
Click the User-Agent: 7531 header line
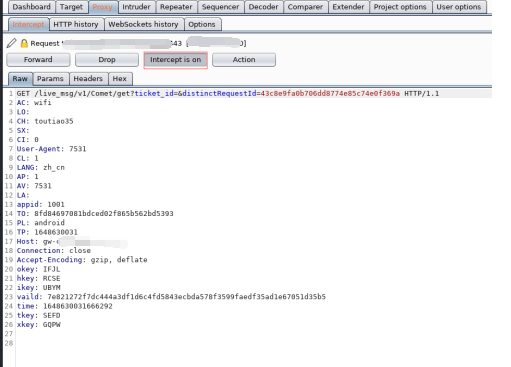coord(51,149)
